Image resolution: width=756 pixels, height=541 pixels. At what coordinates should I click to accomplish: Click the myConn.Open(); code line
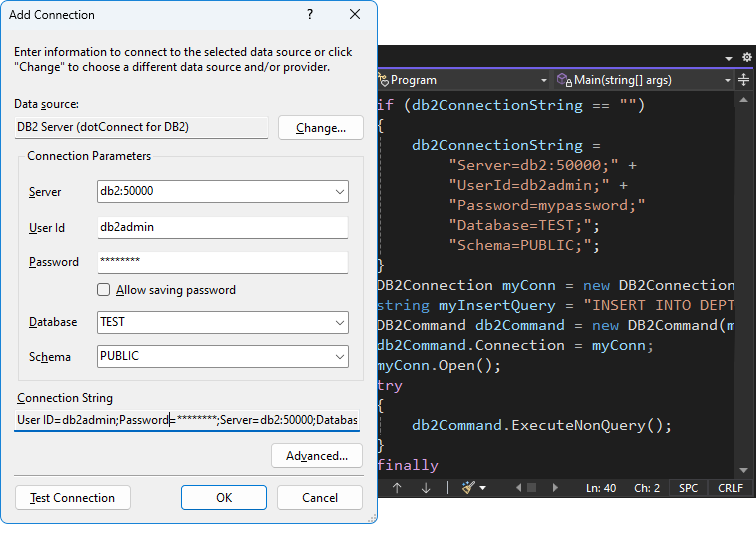(439, 365)
